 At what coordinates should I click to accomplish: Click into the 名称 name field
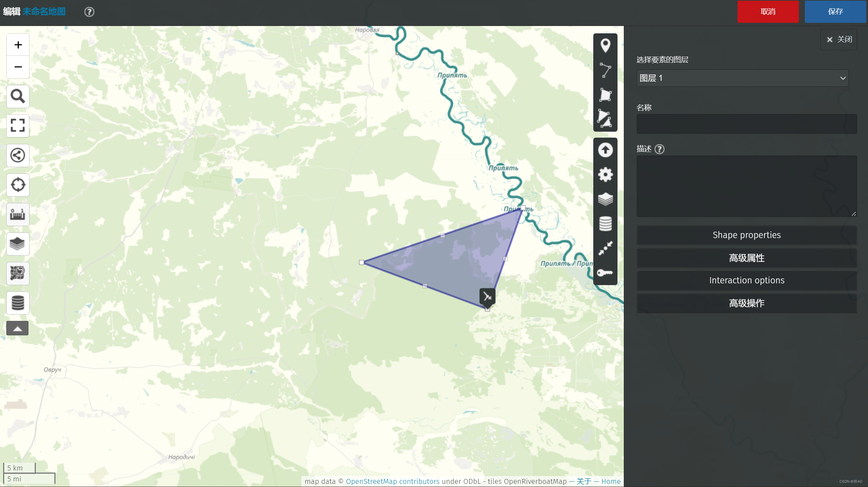point(747,124)
